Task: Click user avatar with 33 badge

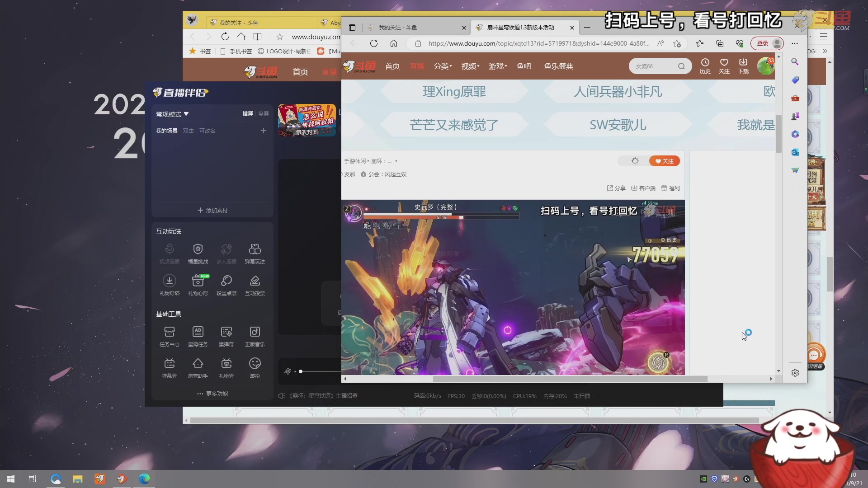Action: click(x=766, y=66)
